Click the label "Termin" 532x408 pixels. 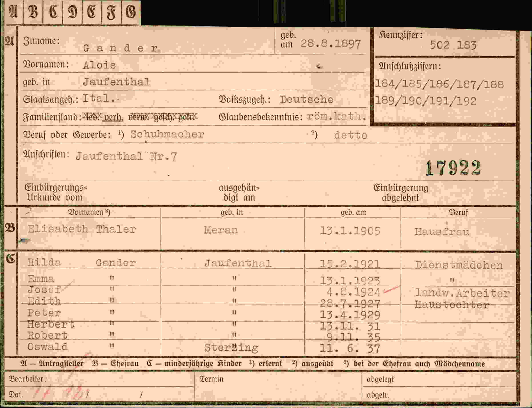[x=211, y=379]
